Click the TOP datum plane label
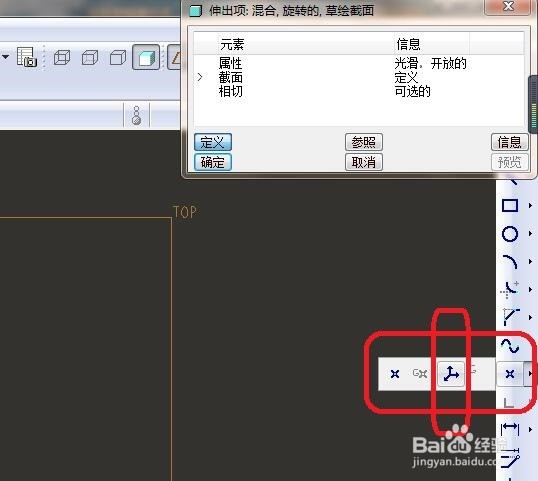Image resolution: width=538 pixels, height=481 pixels. click(x=185, y=212)
